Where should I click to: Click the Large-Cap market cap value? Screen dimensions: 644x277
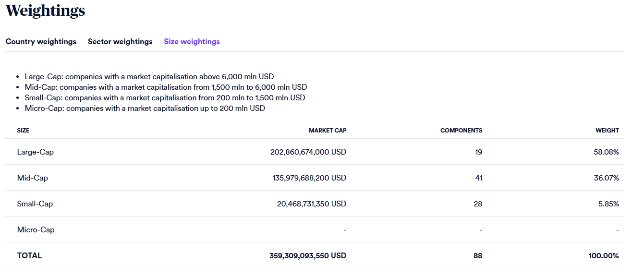pos(308,152)
